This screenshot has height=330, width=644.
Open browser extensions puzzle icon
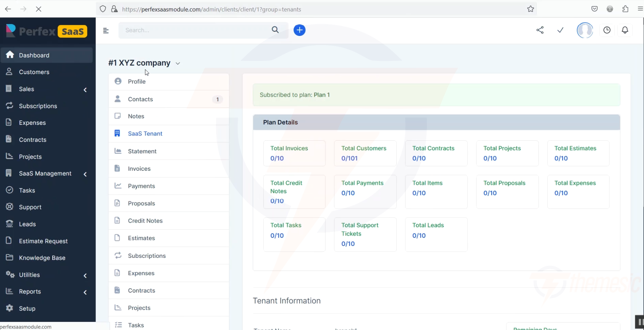click(625, 9)
